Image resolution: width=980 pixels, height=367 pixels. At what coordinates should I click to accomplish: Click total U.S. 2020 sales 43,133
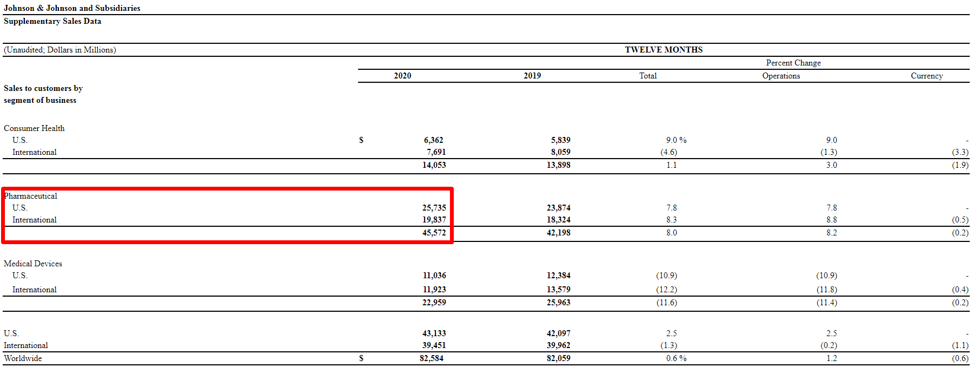[434, 333]
